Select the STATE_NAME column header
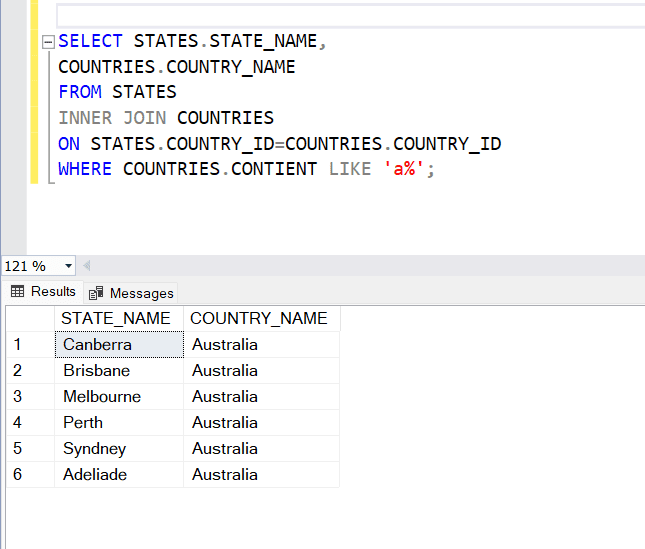Screen dimensions: 645x549 [119, 318]
